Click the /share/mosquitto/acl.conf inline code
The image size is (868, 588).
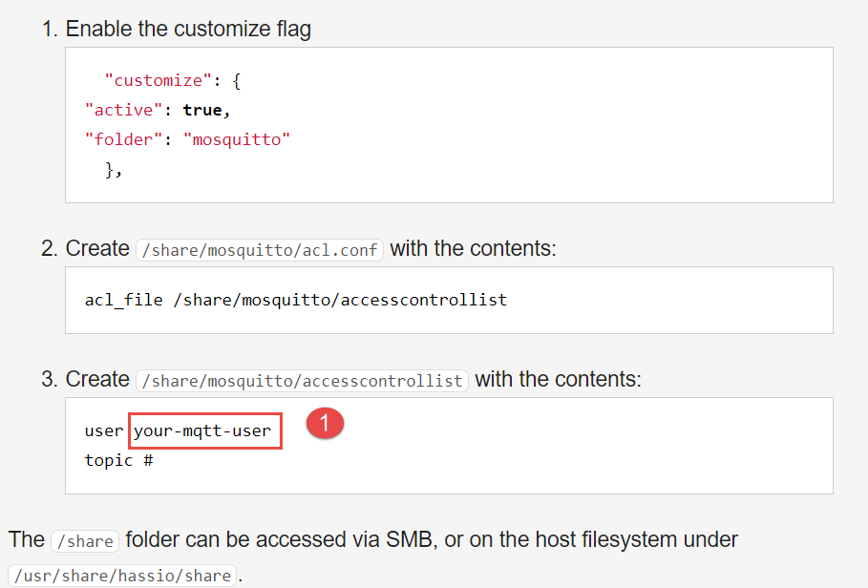click(x=260, y=250)
